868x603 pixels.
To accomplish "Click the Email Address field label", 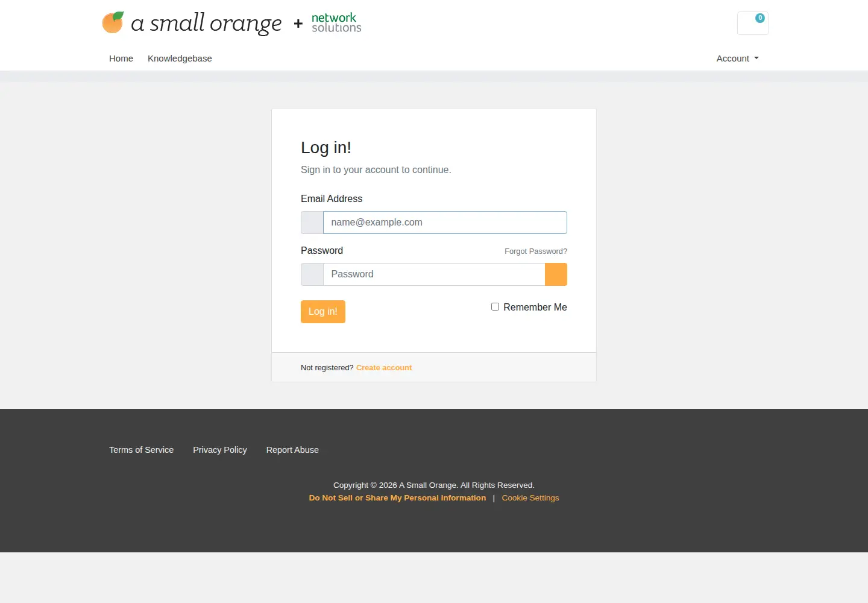I will click(x=332, y=199).
